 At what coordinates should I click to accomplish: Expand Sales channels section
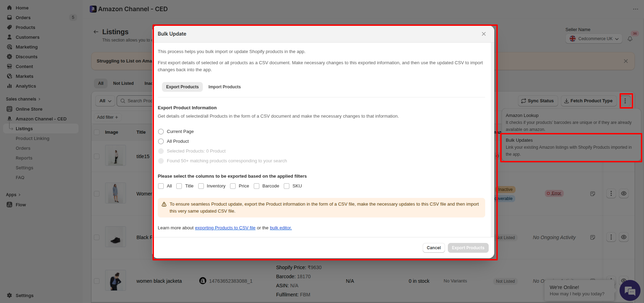click(x=23, y=99)
